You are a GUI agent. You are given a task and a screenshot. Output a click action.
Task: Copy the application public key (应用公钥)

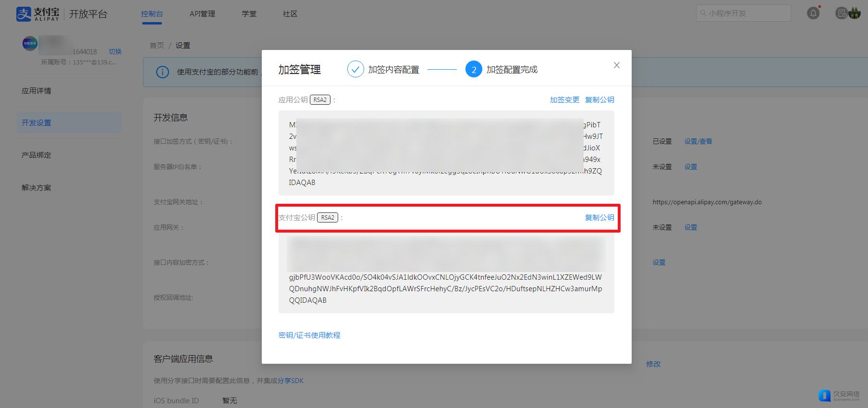(599, 100)
